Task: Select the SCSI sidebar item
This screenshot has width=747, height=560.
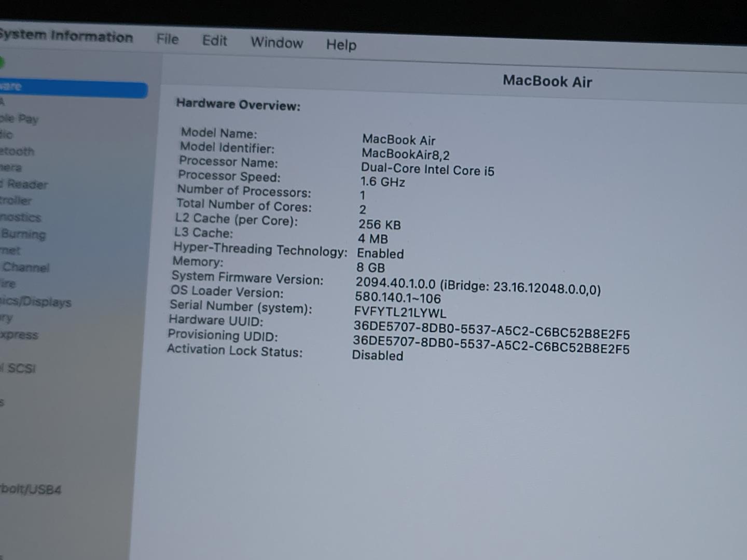Action: coord(18,368)
